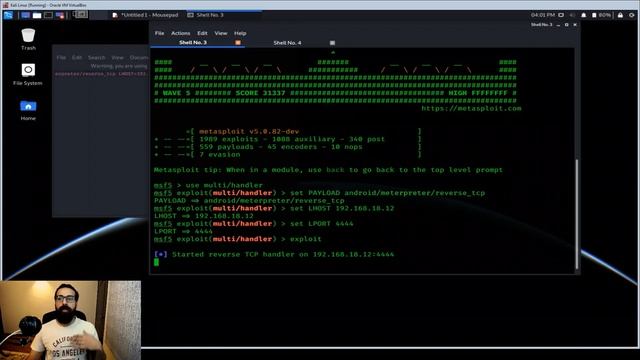This screenshot has height=360, width=640.
Task: Close the Shell No. 3 tab
Action: click(238, 42)
